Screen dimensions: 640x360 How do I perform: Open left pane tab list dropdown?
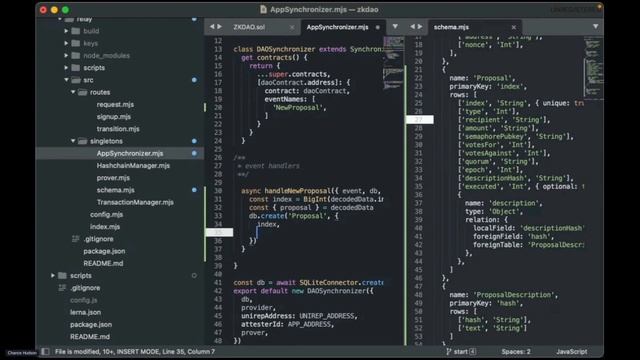(x=395, y=27)
